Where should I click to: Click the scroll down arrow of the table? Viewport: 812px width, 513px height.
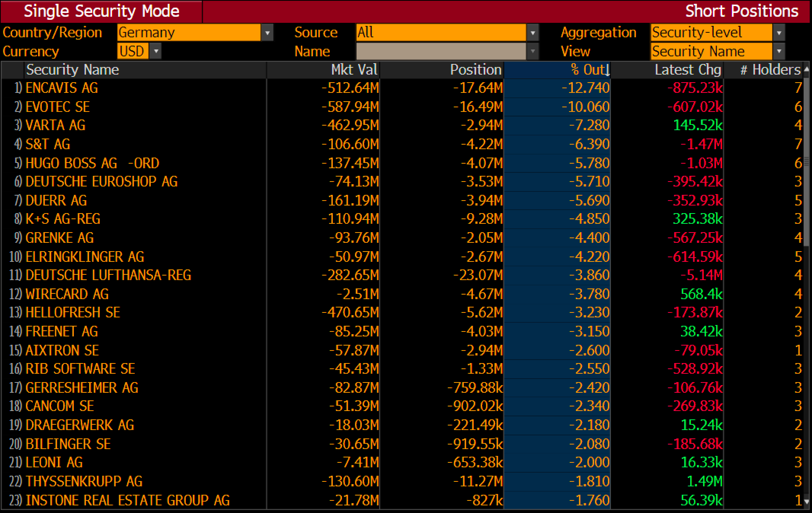(806, 502)
